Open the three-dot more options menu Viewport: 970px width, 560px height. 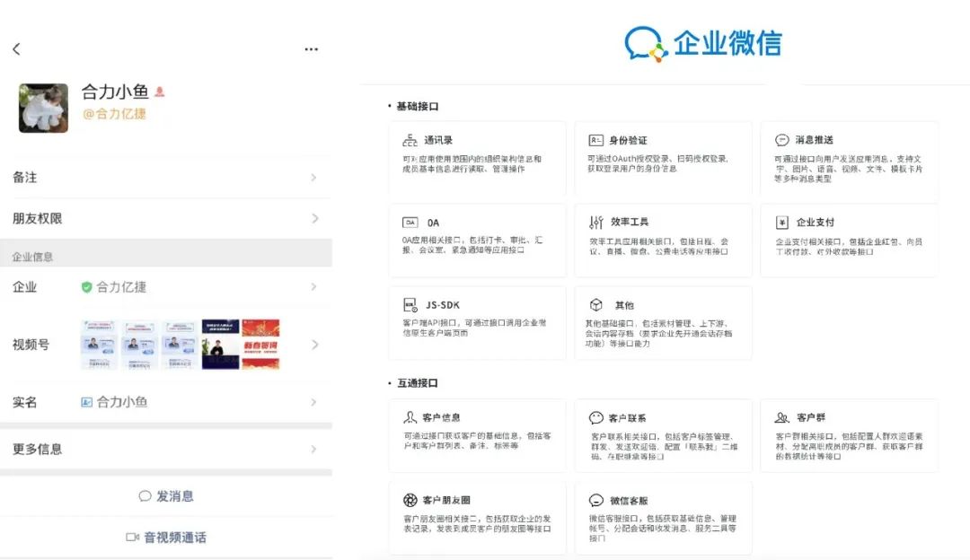[x=311, y=48]
